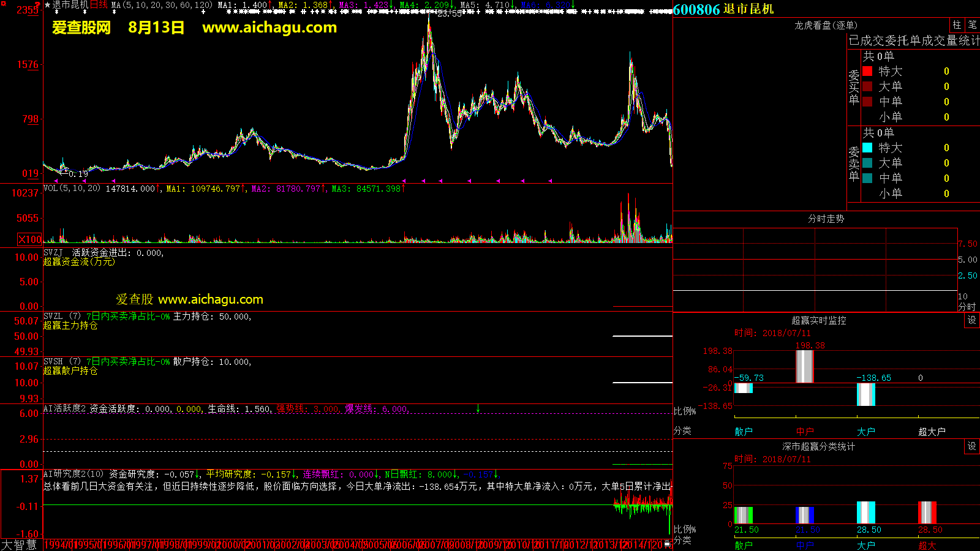
Task: Click the green down arrow in AI活跃度 panel
Action: 478,408
